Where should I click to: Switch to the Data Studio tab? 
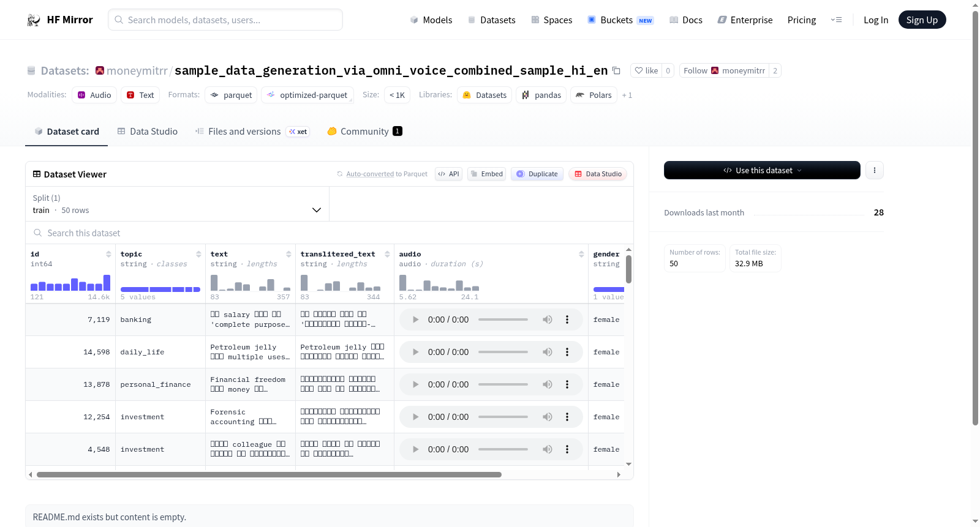tap(148, 132)
